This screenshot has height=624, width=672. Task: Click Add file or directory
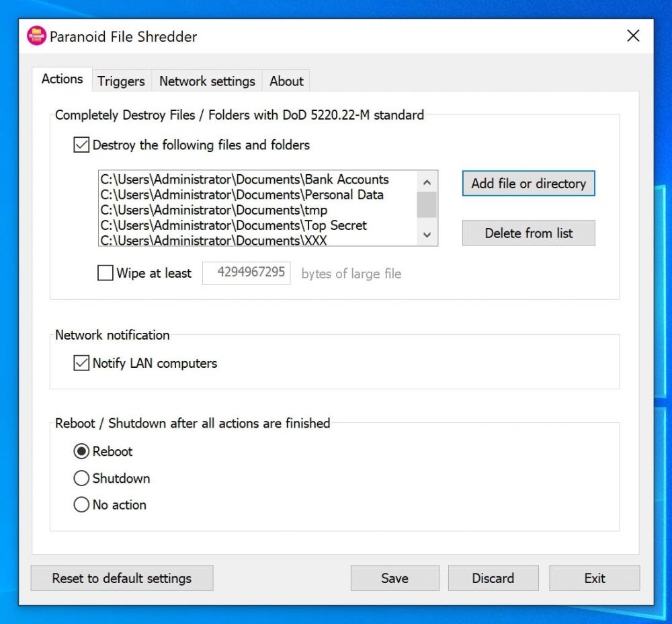click(528, 183)
